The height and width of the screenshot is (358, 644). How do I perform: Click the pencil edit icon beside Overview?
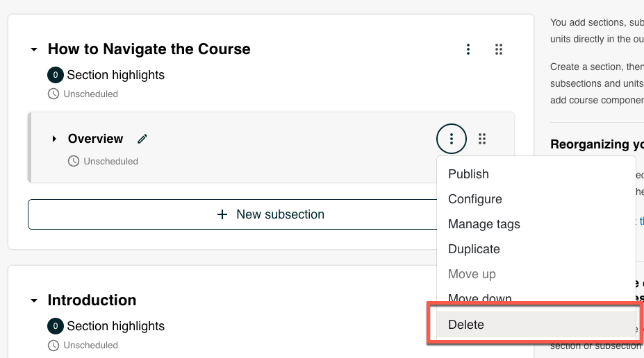point(142,139)
